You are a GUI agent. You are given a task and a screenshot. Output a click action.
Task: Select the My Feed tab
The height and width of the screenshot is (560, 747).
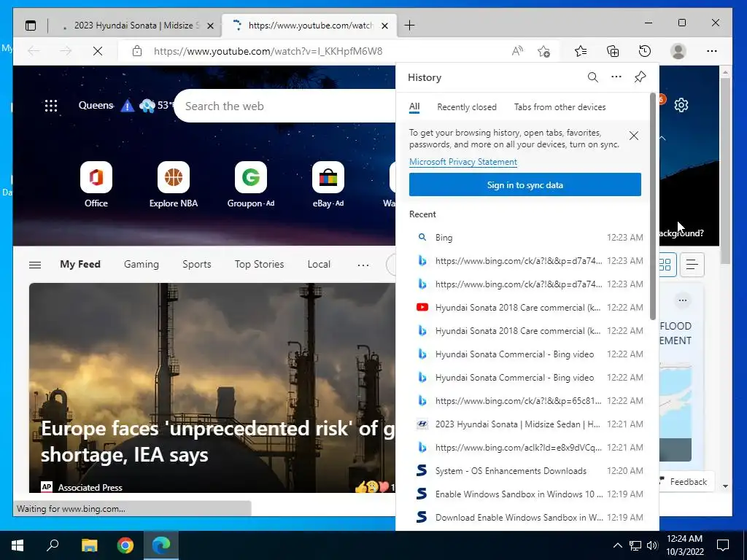[x=80, y=264]
